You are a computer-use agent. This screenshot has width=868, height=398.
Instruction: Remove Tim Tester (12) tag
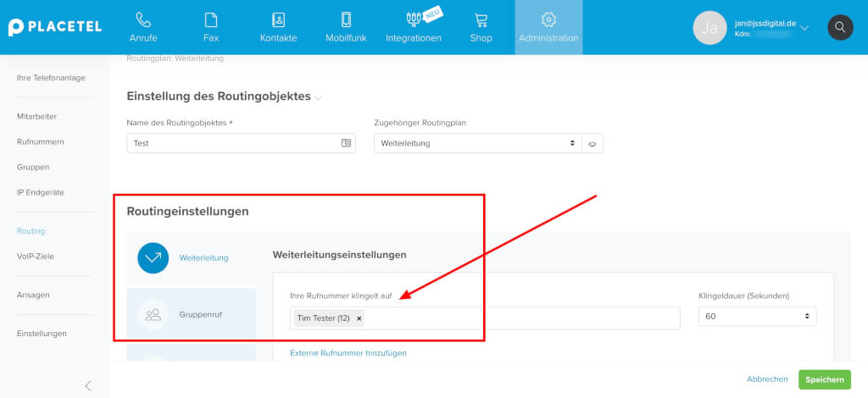tap(359, 318)
